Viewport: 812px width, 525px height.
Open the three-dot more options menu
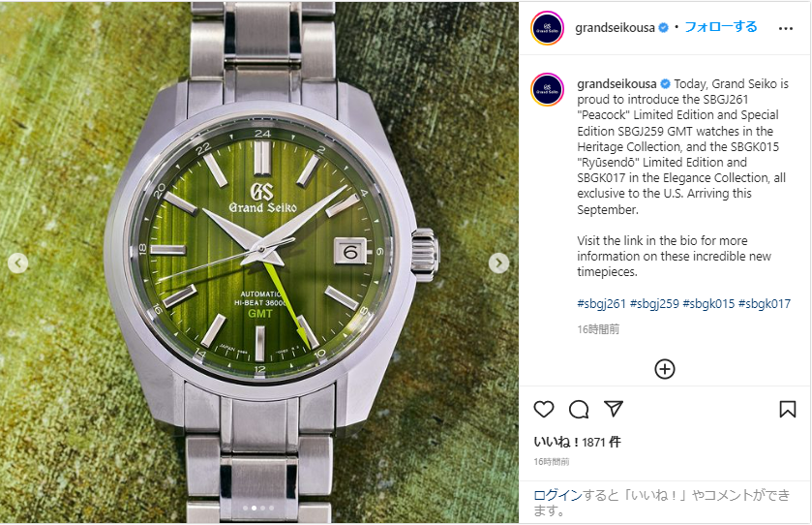[786, 28]
